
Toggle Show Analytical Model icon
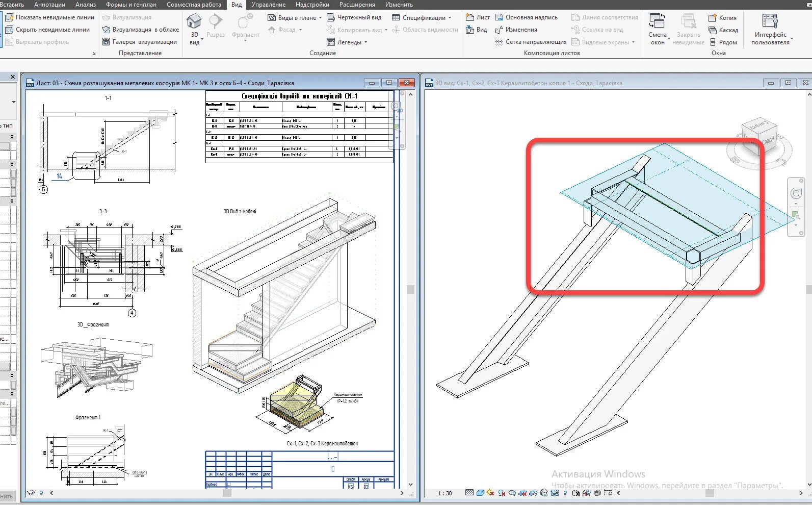click(x=587, y=493)
